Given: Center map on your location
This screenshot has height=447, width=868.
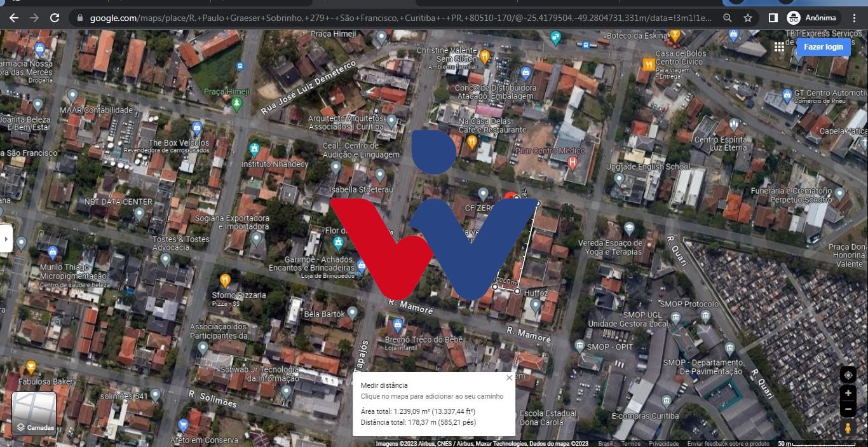Looking at the screenshot, I should tap(848, 375).
